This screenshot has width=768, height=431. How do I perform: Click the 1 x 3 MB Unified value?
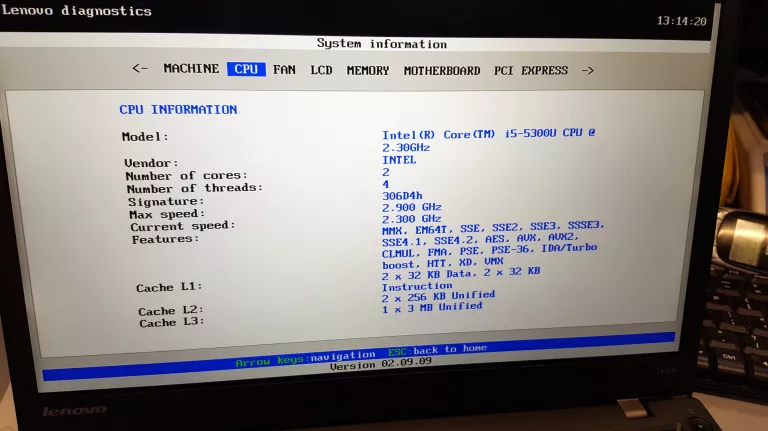[x=432, y=308]
